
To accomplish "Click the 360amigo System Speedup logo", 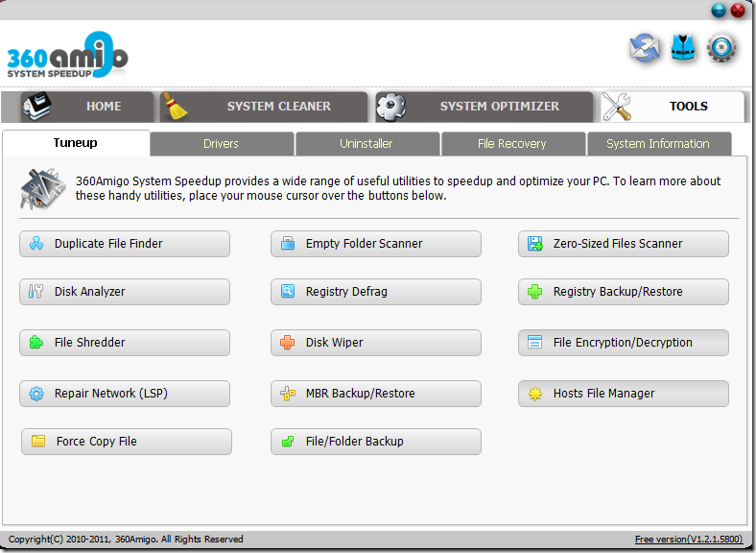I will (67, 55).
